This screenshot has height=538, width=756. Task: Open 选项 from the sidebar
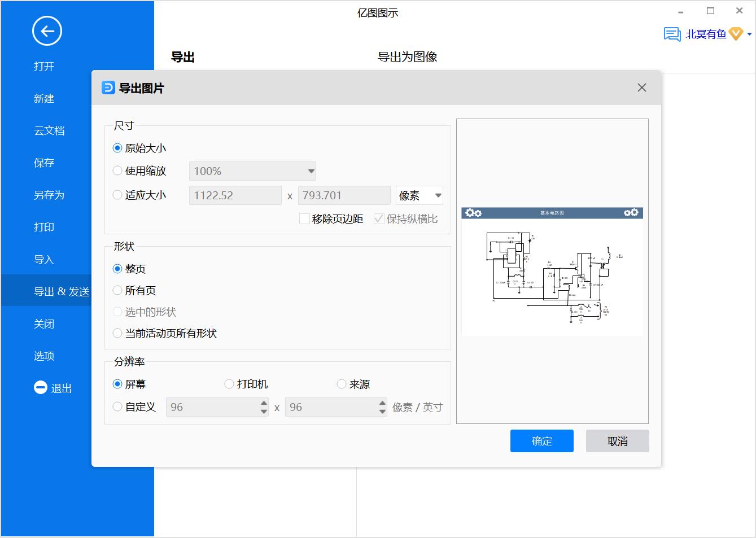click(43, 356)
